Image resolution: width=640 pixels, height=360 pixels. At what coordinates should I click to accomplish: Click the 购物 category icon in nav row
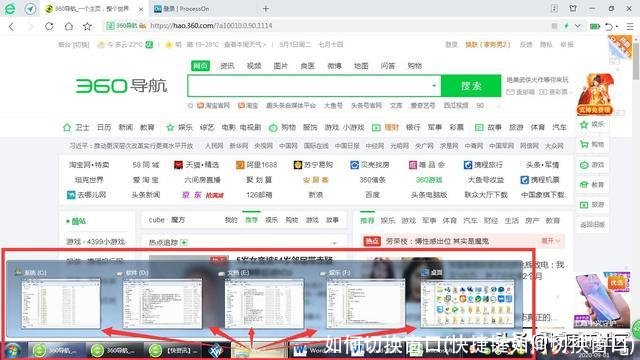click(x=273, y=128)
